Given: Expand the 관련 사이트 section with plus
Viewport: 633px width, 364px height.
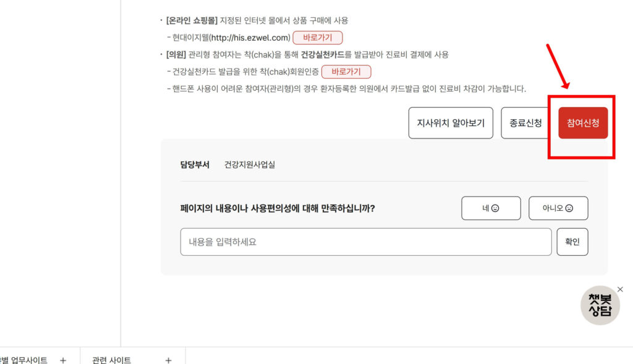Looking at the screenshot, I should coord(168,360).
